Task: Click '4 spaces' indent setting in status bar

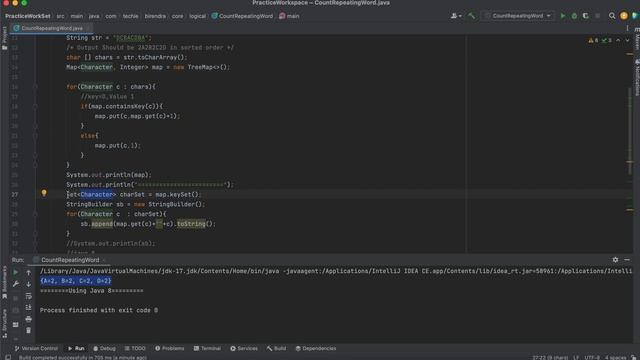Action: (616, 358)
